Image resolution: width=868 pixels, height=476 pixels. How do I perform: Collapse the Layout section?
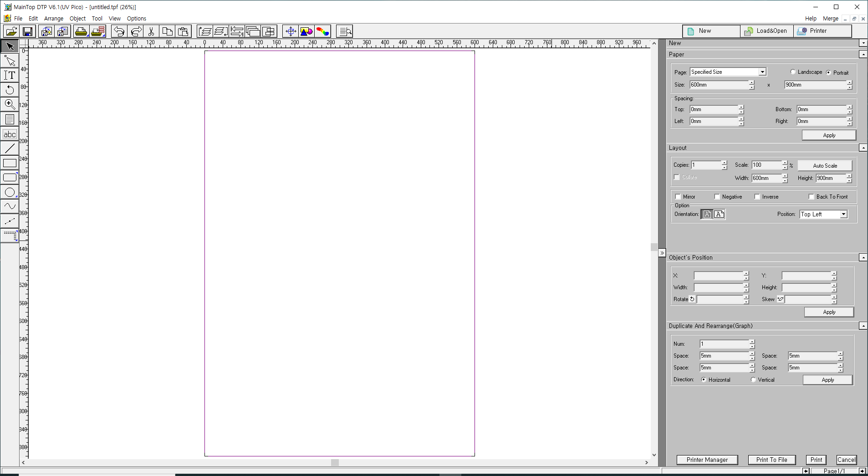863,148
